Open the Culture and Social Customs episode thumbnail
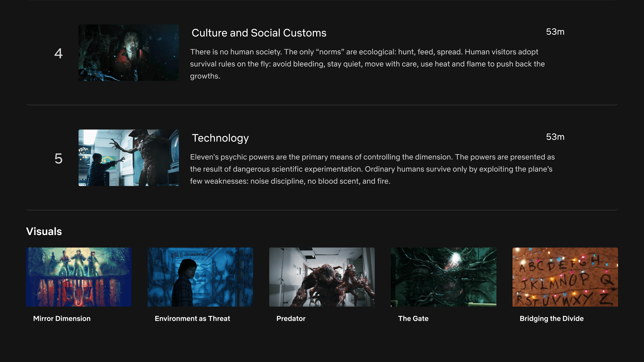The height and width of the screenshot is (362, 644). click(x=129, y=53)
